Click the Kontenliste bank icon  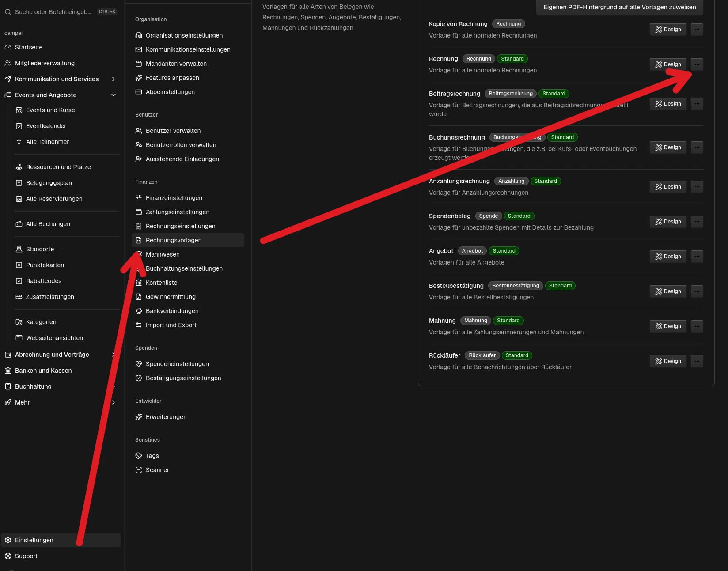pos(139,283)
